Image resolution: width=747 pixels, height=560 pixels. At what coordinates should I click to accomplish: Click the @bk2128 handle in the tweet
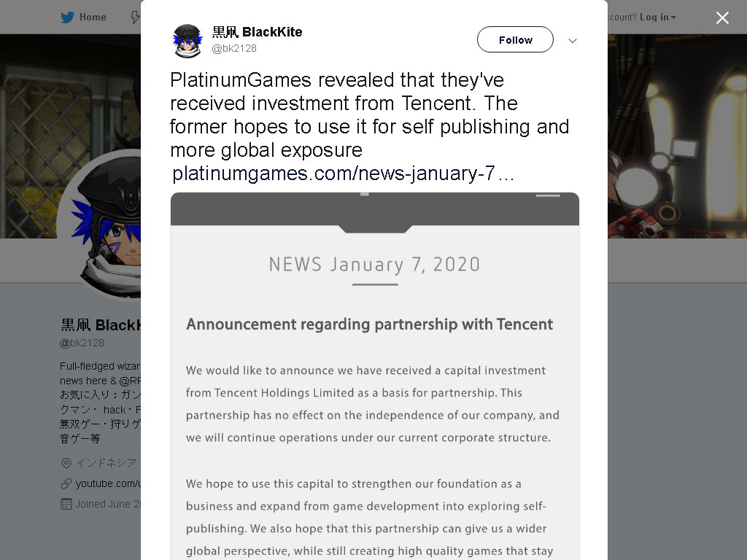click(234, 48)
